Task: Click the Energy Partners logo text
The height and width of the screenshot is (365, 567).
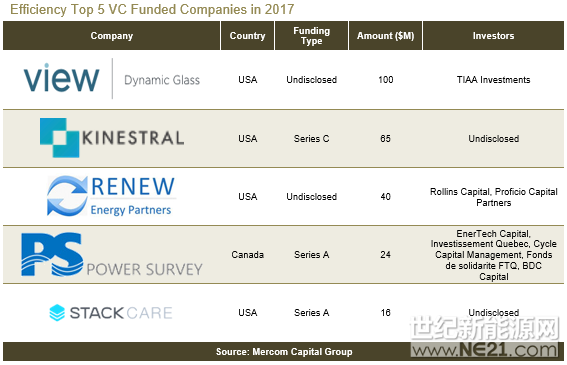Action: tap(131, 210)
